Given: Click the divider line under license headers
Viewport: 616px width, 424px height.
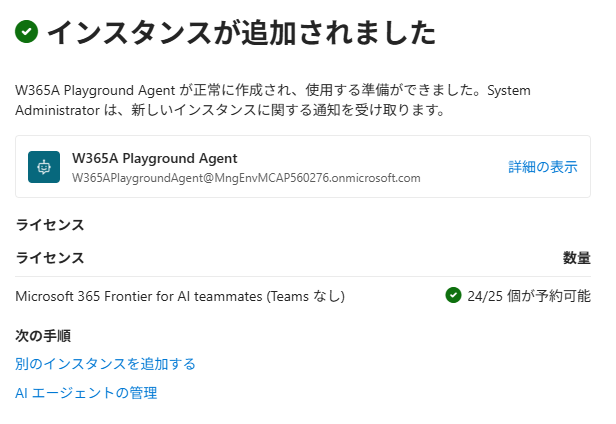Looking at the screenshot, I should (x=303, y=276).
